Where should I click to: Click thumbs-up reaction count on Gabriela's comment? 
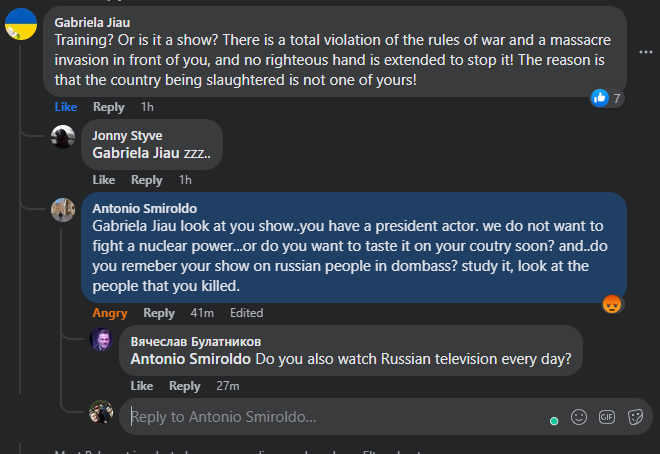click(x=607, y=98)
